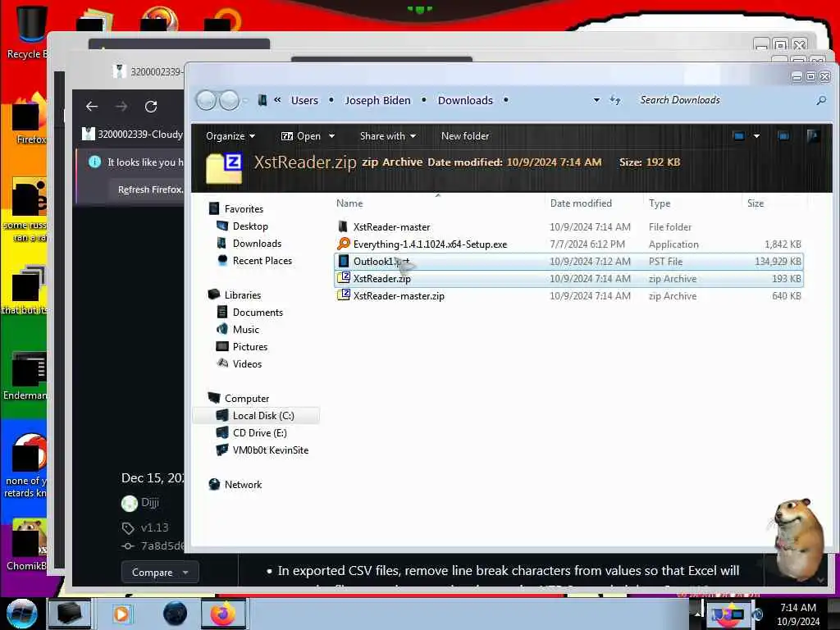Open Downloads in the navigation pane
The width and height of the screenshot is (840, 630).
click(x=257, y=243)
